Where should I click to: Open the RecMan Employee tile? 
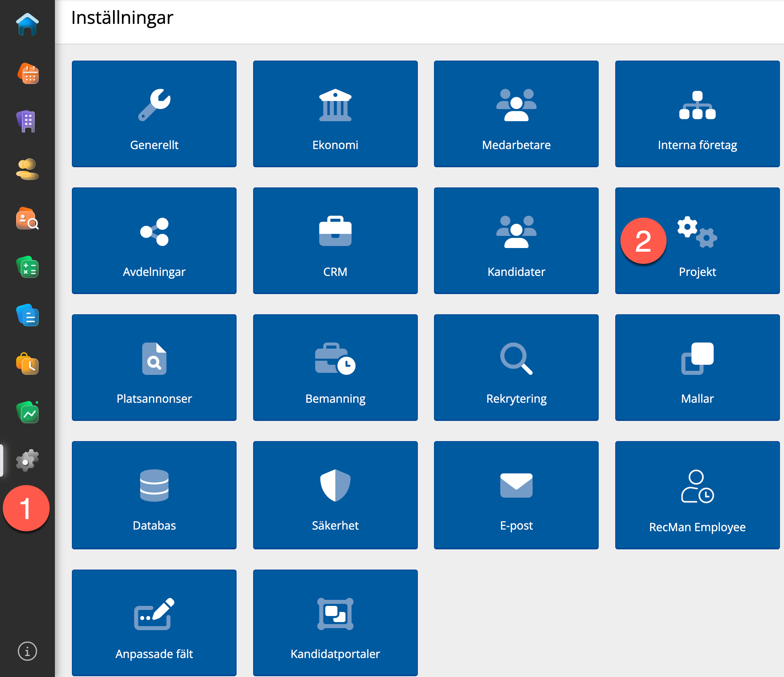pos(697,495)
